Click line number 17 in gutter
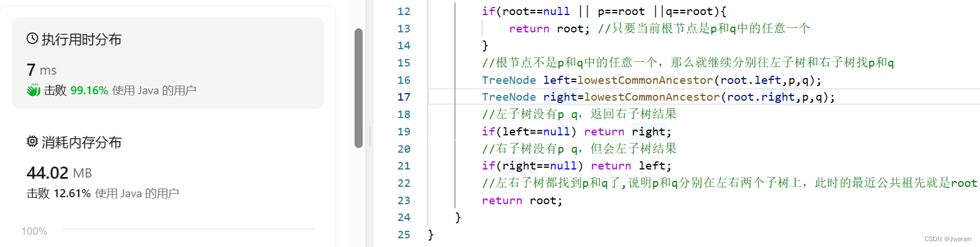 (404, 97)
